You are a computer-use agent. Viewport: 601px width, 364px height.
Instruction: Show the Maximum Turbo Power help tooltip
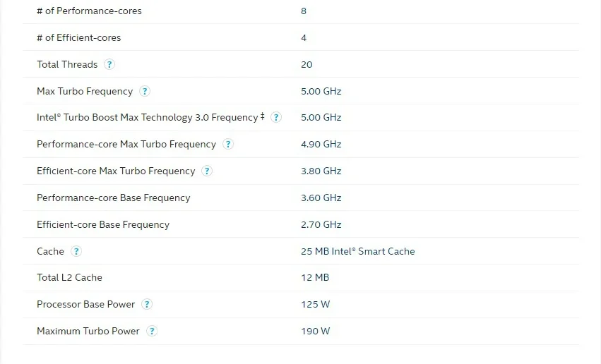click(x=152, y=331)
